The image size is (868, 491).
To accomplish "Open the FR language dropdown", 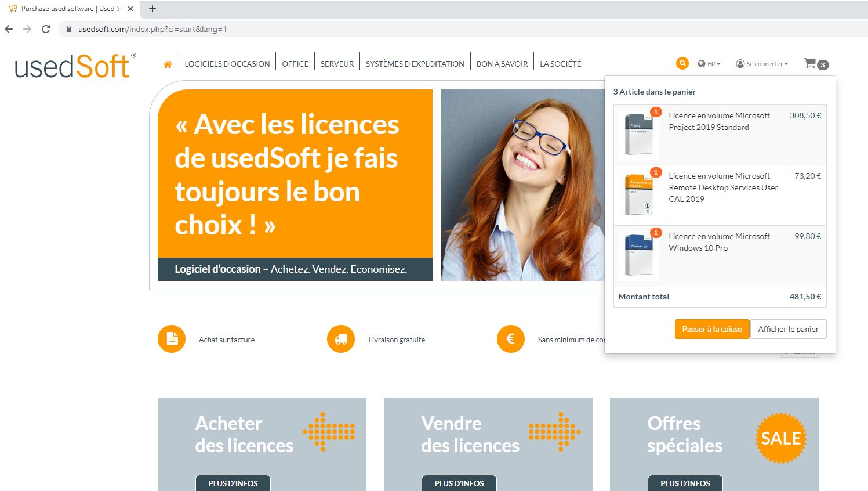I will pyautogui.click(x=709, y=64).
